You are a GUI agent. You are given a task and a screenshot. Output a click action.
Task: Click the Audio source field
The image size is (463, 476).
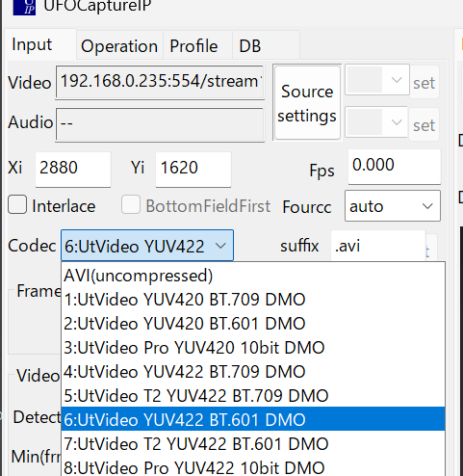pos(160,124)
